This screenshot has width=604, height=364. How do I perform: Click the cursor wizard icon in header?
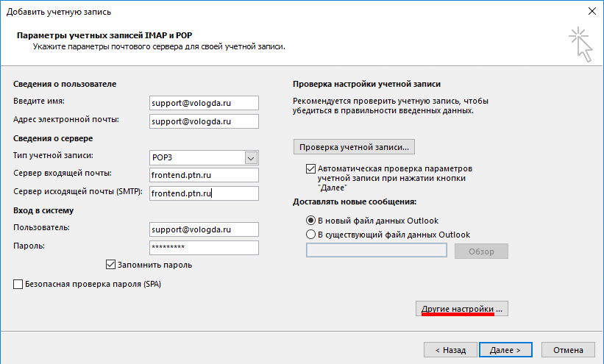click(580, 44)
